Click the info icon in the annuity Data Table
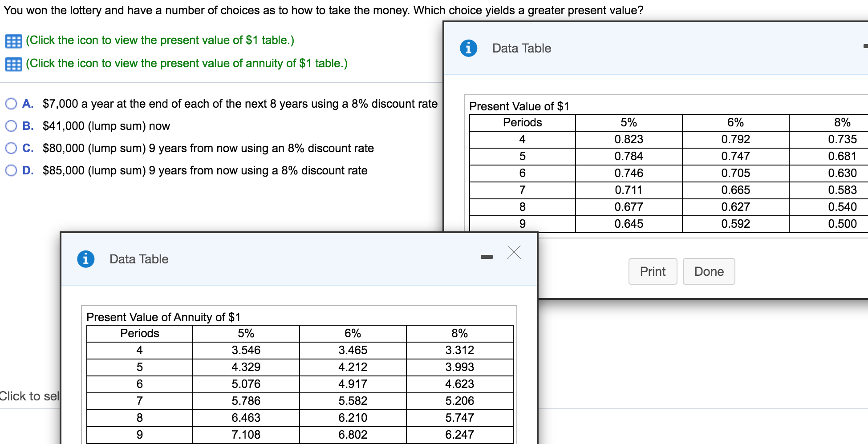 pos(86,259)
